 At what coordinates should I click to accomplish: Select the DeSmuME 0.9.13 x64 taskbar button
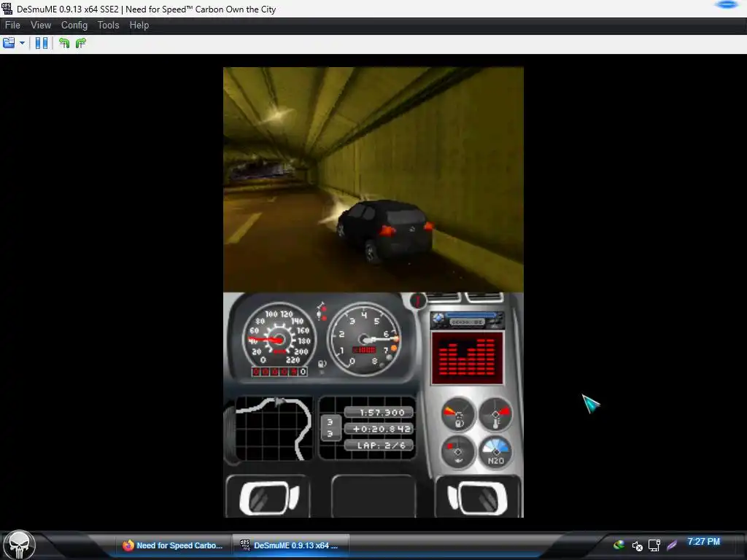[x=290, y=545]
